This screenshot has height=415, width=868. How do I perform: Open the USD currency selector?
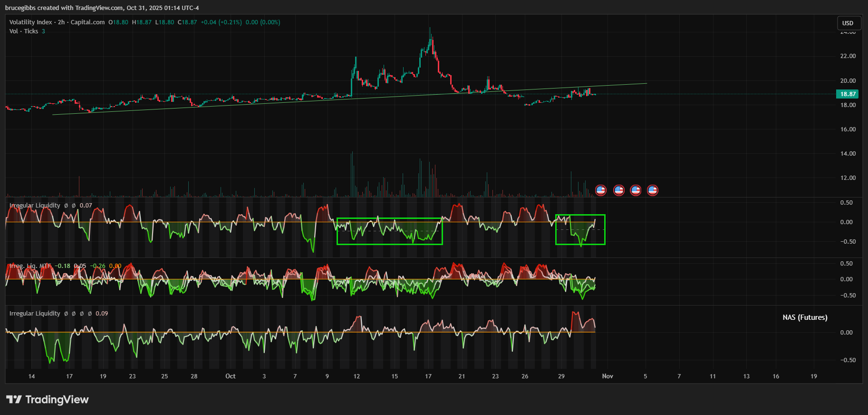pos(848,23)
